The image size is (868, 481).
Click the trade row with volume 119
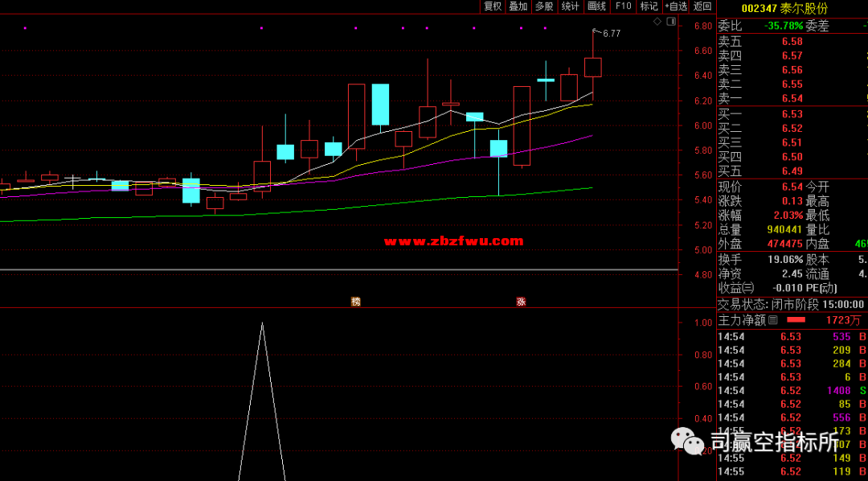coord(792,472)
